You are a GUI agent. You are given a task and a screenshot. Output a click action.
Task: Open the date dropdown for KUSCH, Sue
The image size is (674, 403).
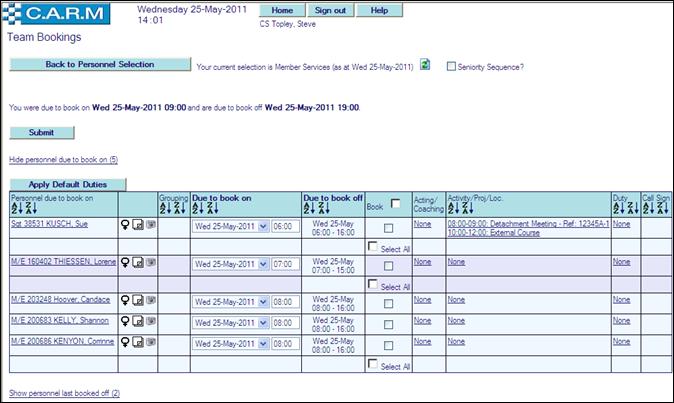click(263, 227)
